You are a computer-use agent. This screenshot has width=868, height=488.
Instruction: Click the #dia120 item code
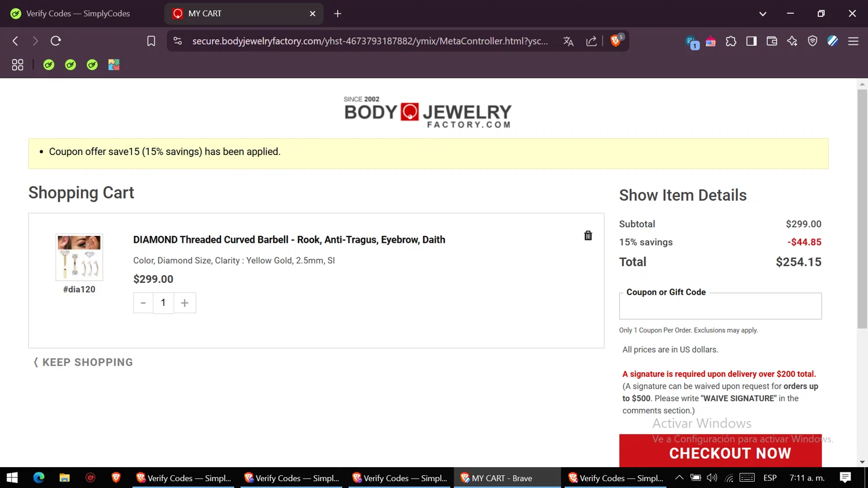point(79,289)
